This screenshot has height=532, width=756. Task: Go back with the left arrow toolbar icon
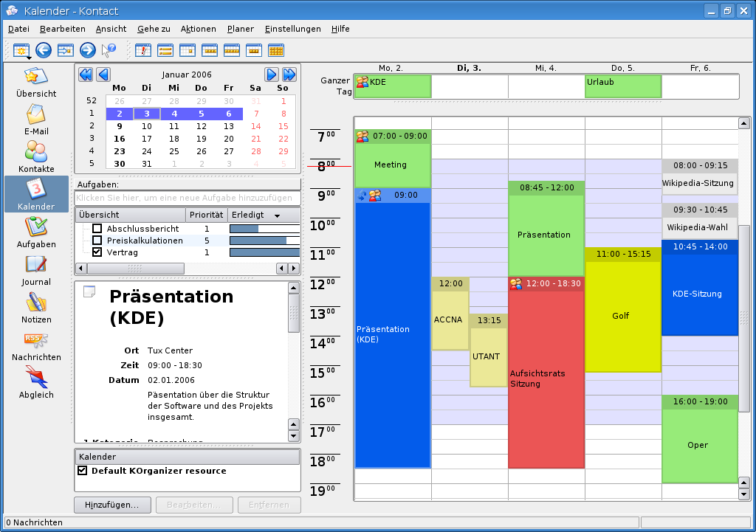(x=44, y=50)
